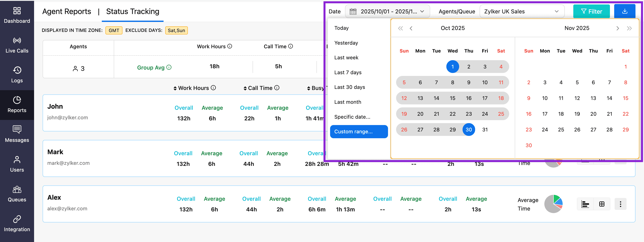The height and width of the screenshot is (242, 644).
Task: Click Alex's average time pie chart
Action: [x=553, y=204]
